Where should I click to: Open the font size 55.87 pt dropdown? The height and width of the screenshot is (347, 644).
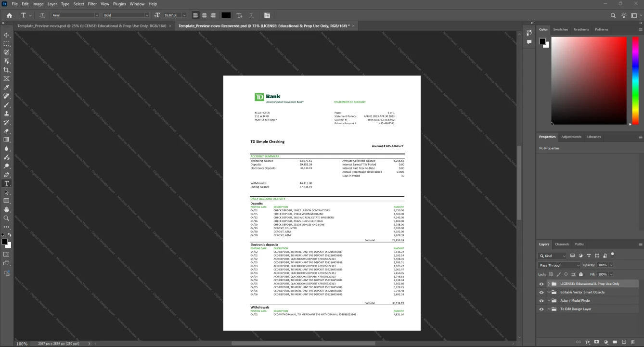click(x=184, y=15)
